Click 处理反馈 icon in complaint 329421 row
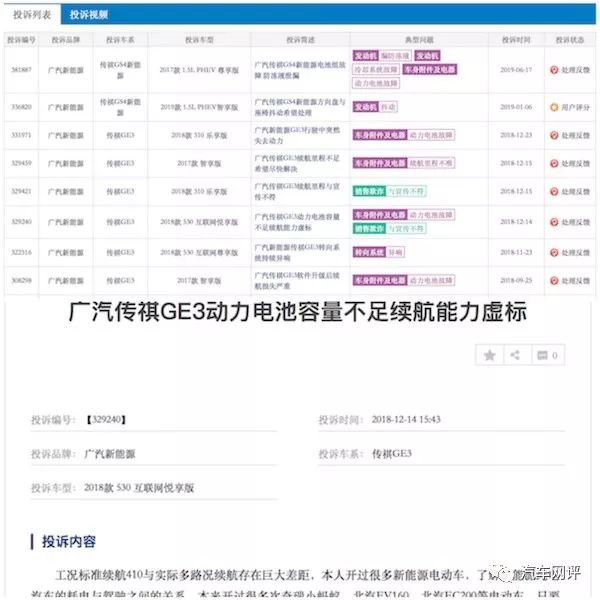600x600 pixels. [x=554, y=191]
